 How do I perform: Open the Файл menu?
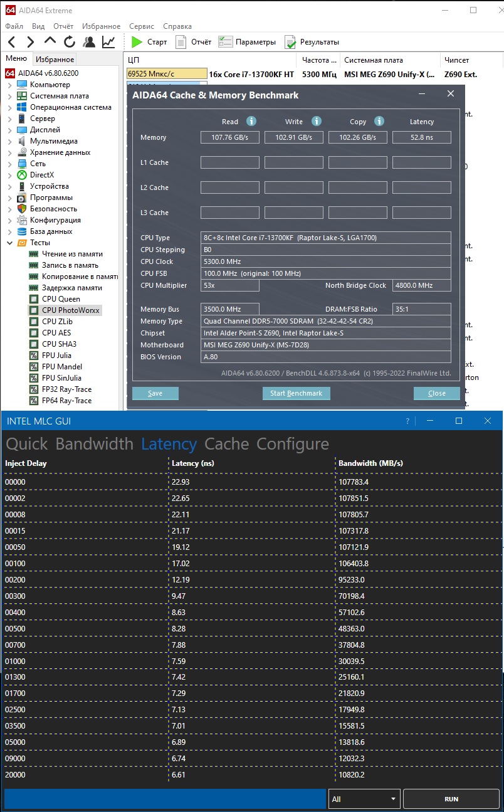tap(14, 26)
